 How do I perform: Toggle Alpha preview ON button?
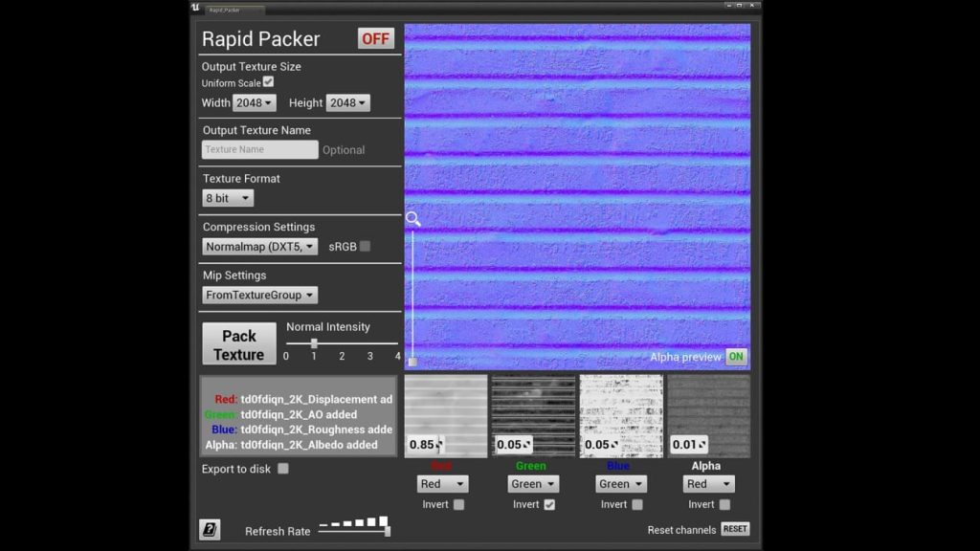tap(736, 357)
